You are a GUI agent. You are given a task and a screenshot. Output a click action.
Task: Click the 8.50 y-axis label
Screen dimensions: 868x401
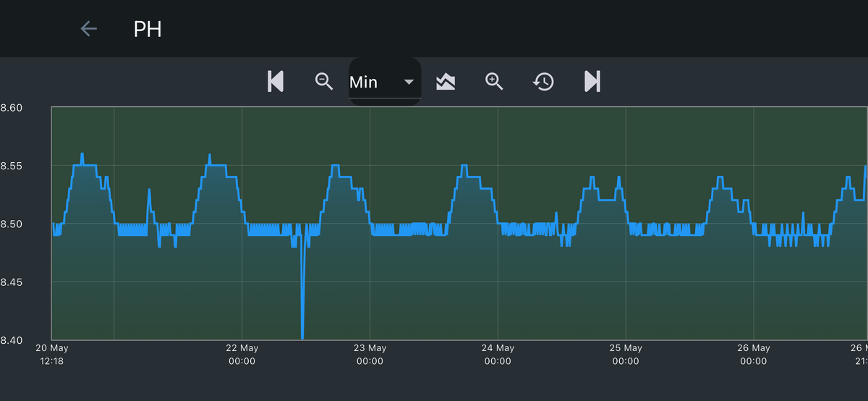click(12, 224)
